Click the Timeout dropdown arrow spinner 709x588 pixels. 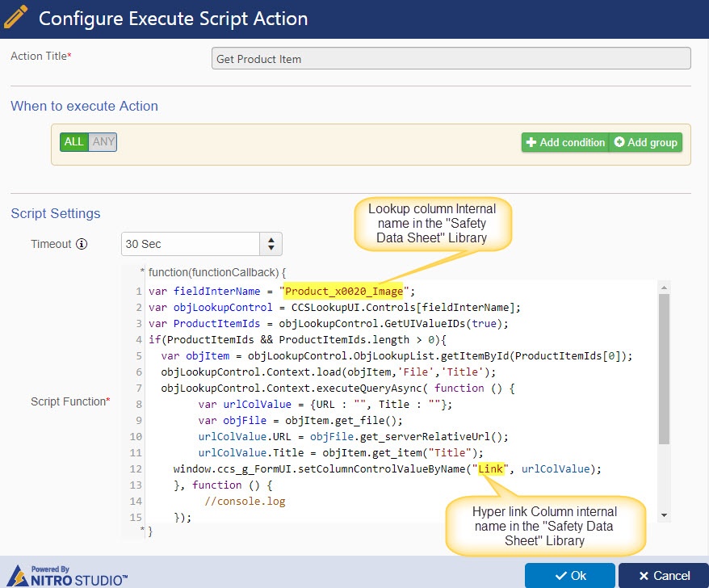pos(271,244)
